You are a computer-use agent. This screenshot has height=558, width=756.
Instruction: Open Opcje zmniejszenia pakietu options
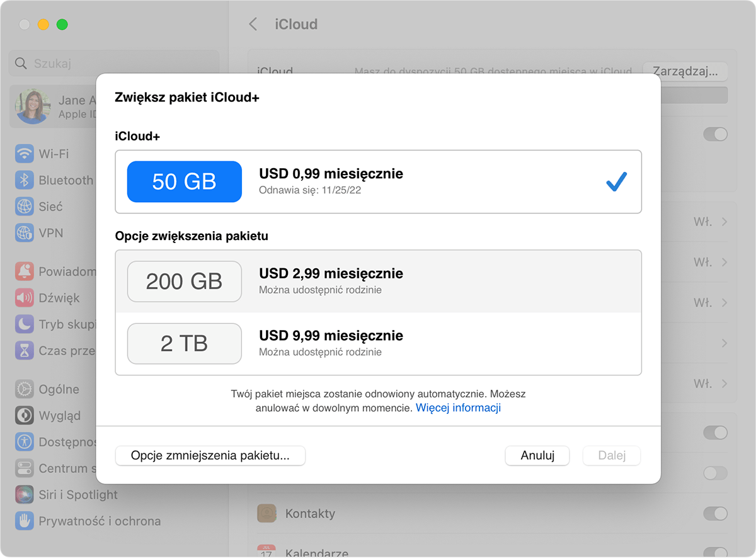tap(210, 456)
